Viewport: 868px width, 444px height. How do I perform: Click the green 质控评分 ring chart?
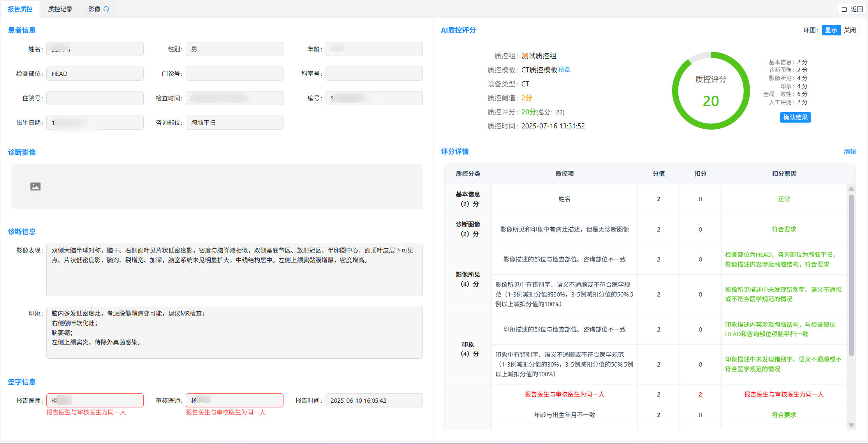711,91
